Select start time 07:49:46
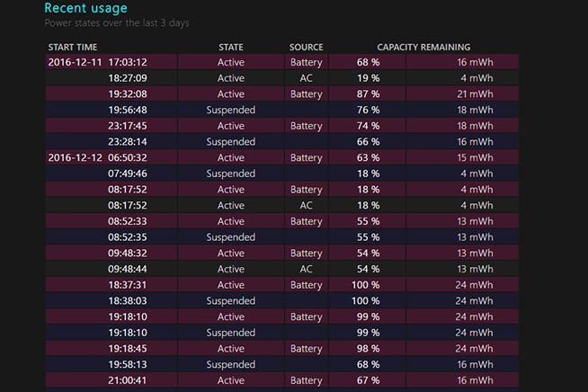Image resolution: width=588 pixels, height=392 pixels. pos(128,174)
